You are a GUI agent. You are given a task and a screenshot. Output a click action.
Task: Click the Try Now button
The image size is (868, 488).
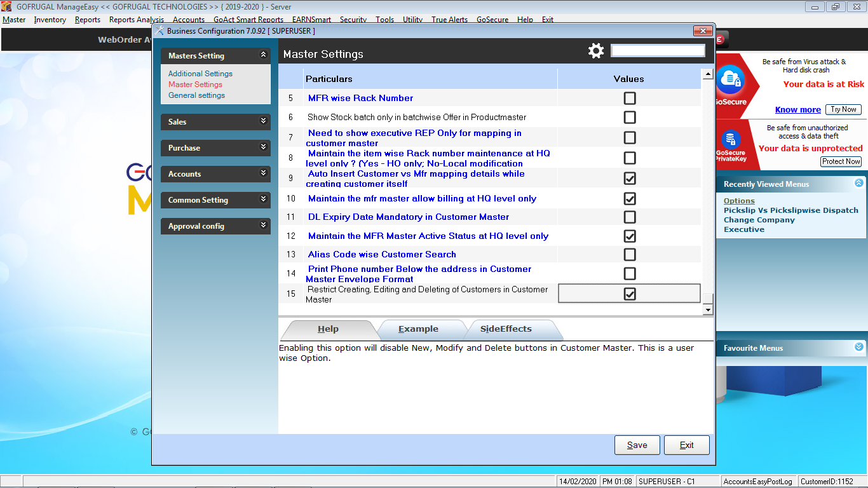(x=844, y=109)
